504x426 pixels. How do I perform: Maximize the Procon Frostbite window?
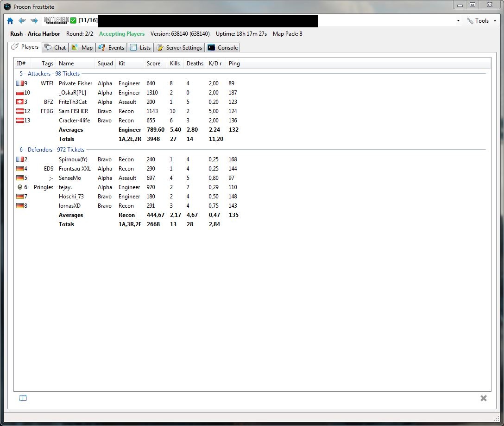click(472, 5)
